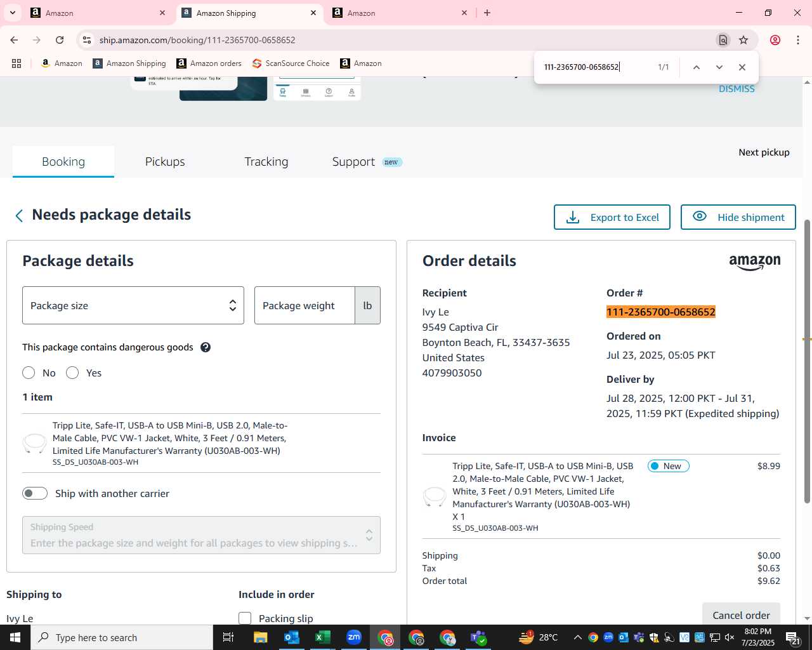This screenshot has width=812, height=650.
Task: Click the back chevron beside Needs package details
Action: 19,216
